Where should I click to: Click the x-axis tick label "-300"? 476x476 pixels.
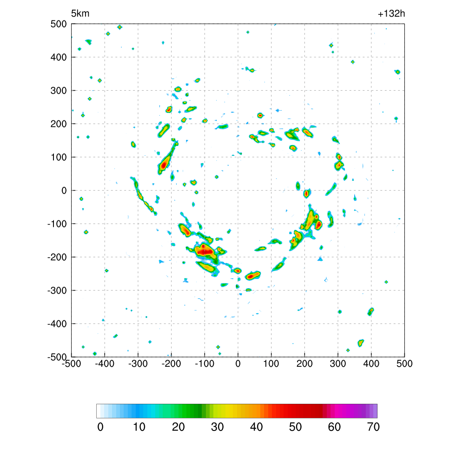pyautogui.click(x=138, y=364)
